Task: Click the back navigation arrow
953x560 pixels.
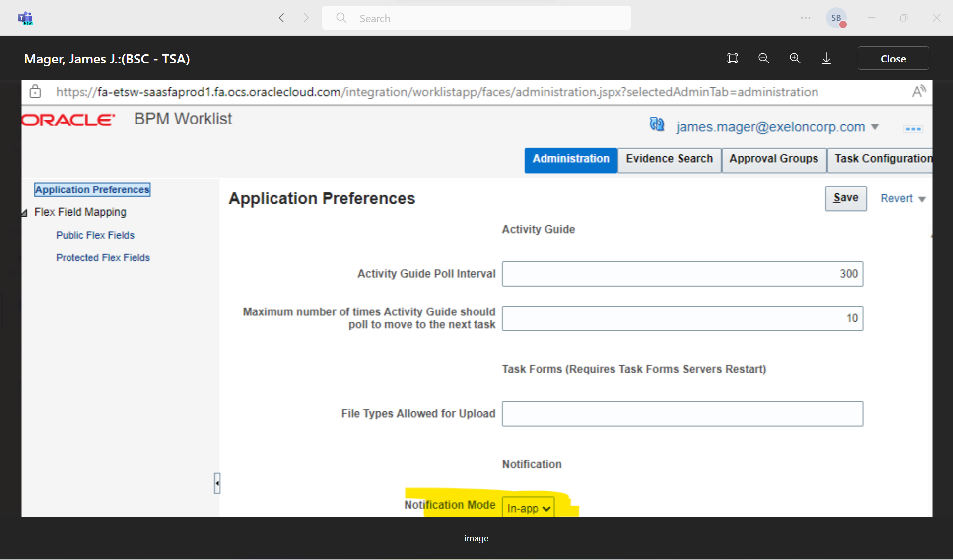Action: point(281,18)
